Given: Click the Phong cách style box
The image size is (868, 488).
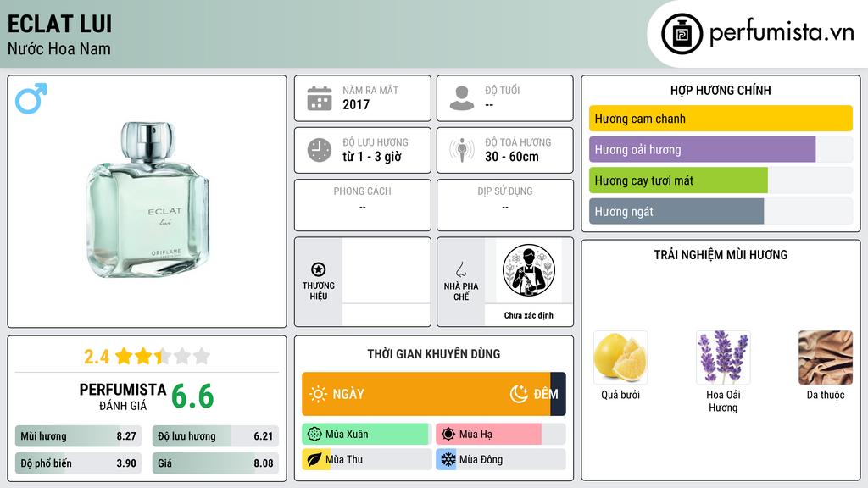Looking at the screenshot, I should click(x=363, y=205).
